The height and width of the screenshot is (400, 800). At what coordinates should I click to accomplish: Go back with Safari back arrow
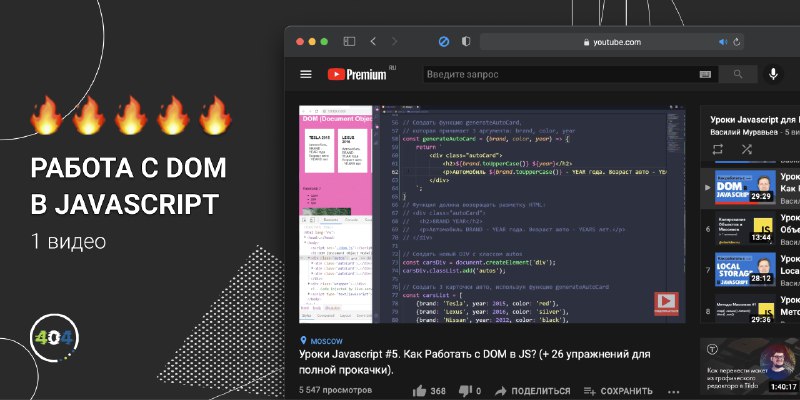(x=373, y=42)
